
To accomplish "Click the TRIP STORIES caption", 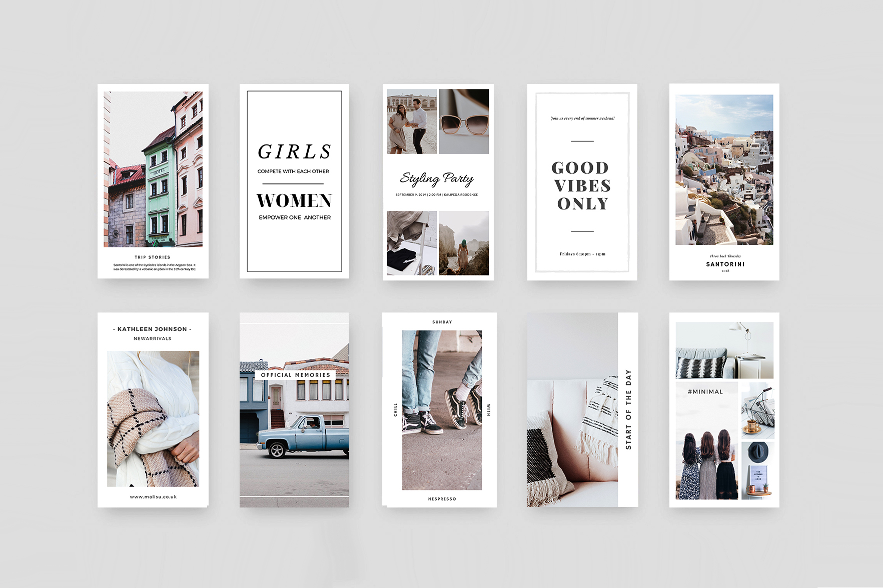I will tap(153, 257).
